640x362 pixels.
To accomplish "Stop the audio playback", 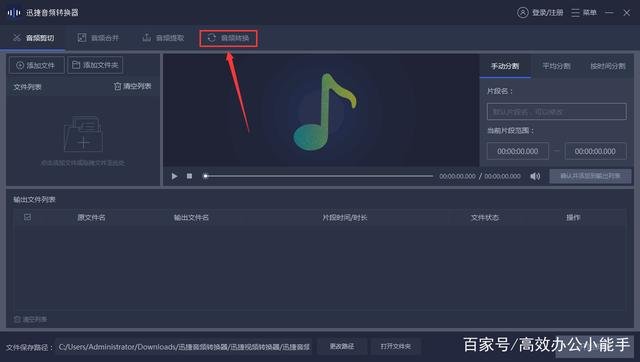I will [189, 176].
